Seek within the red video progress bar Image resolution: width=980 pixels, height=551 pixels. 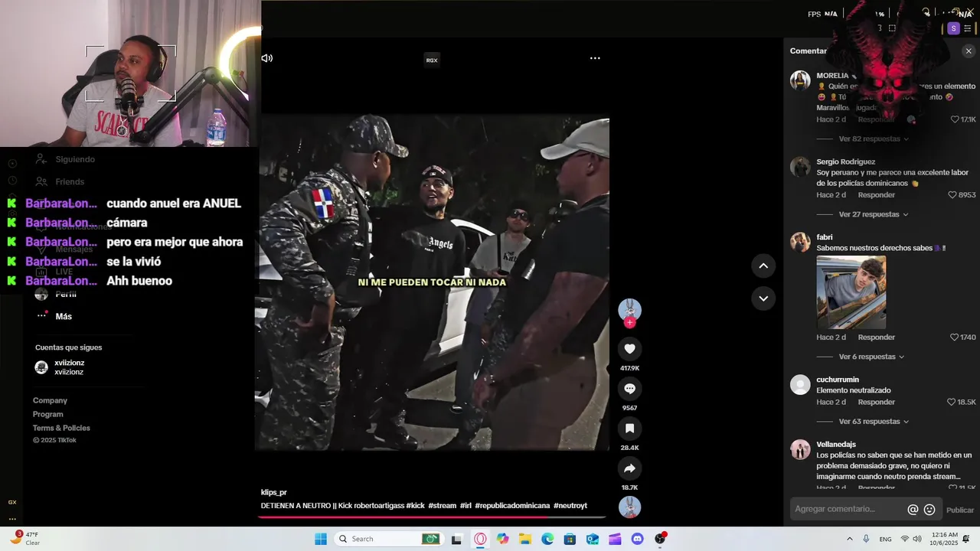pyautogui.click(x=432, y=517)
